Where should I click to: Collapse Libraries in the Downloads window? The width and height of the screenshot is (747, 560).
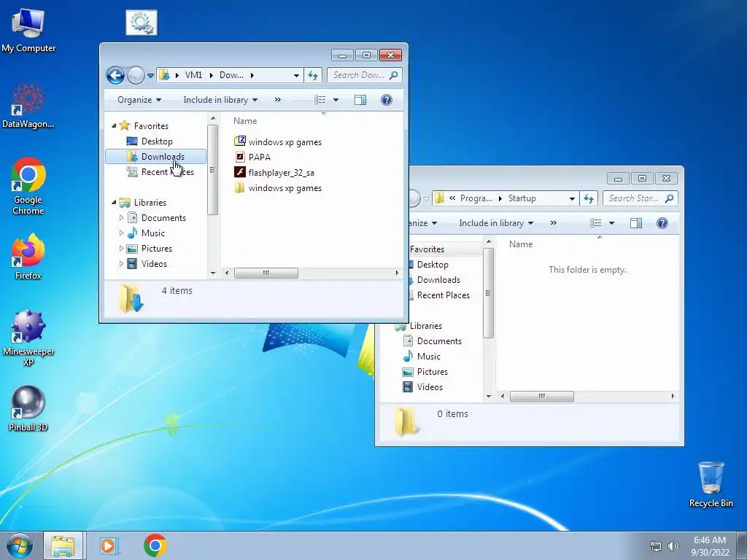tap(114, 203)
